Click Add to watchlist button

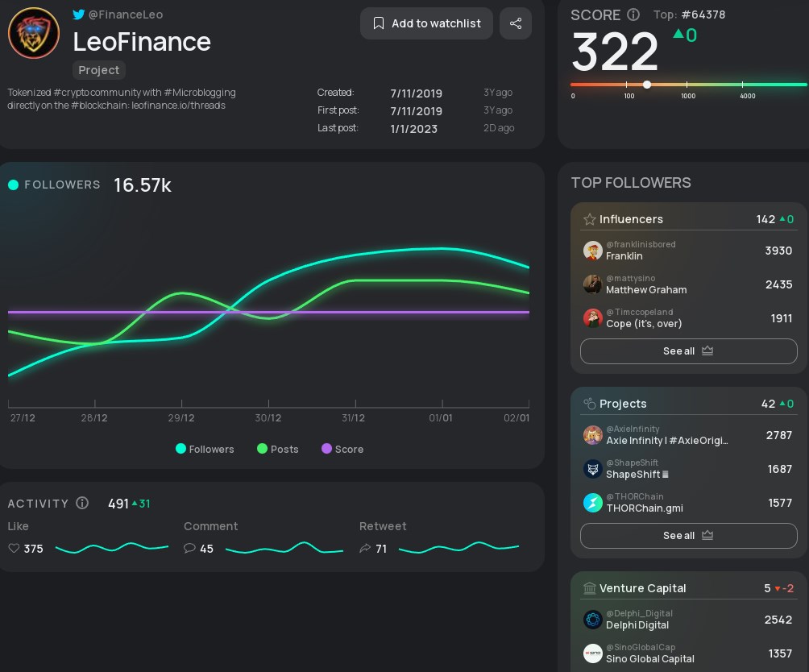point(426,23)
